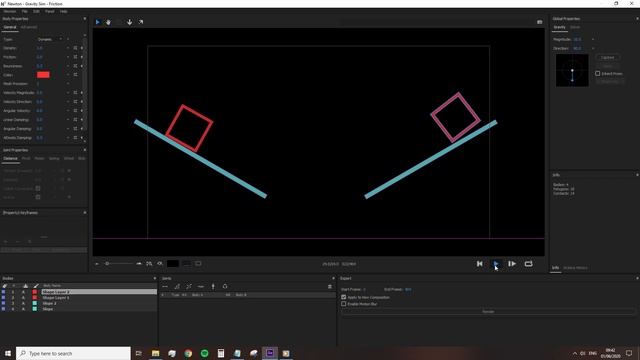This screenshot has width=640, height=360.
Task: Click the Capture button in Gravity panel
Action: tap(607, 58)
